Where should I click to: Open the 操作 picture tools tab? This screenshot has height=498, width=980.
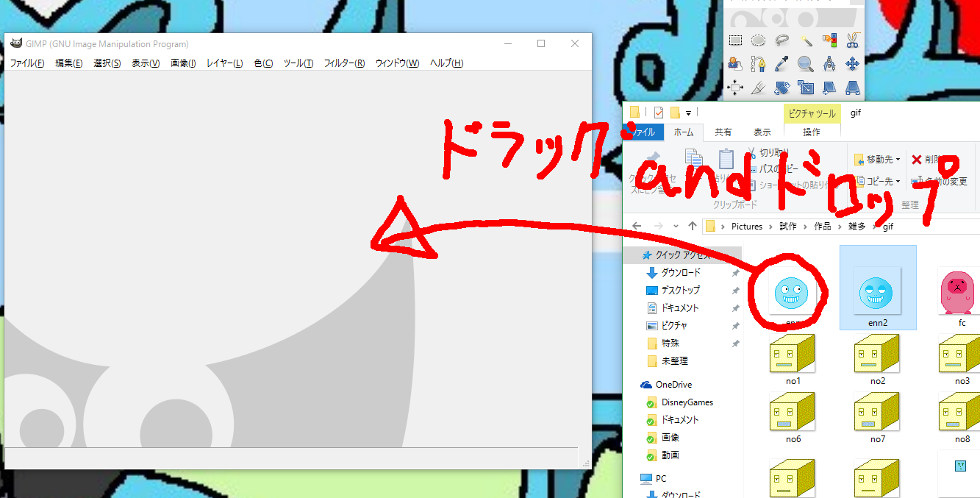click(812, 132)
